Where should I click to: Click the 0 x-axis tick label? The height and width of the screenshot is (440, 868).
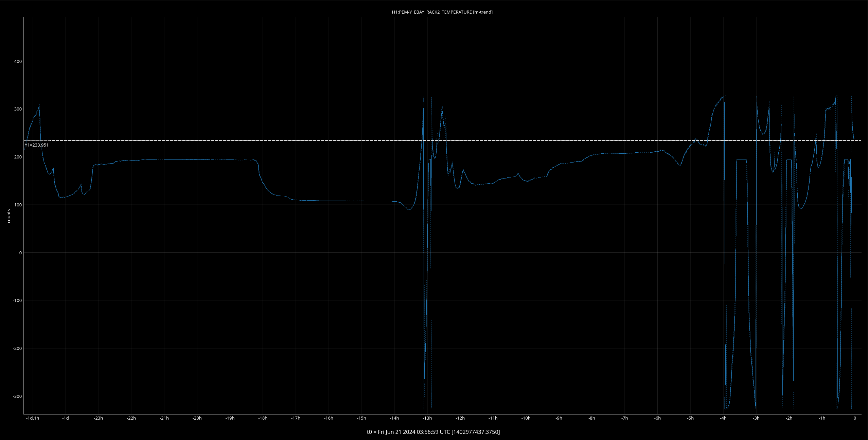tap(855, 418)
